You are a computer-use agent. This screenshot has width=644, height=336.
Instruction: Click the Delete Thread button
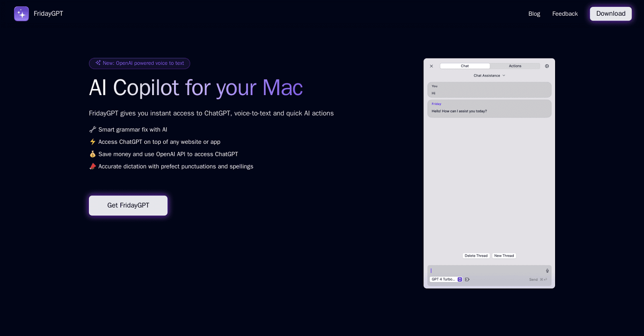pos(476,256)
